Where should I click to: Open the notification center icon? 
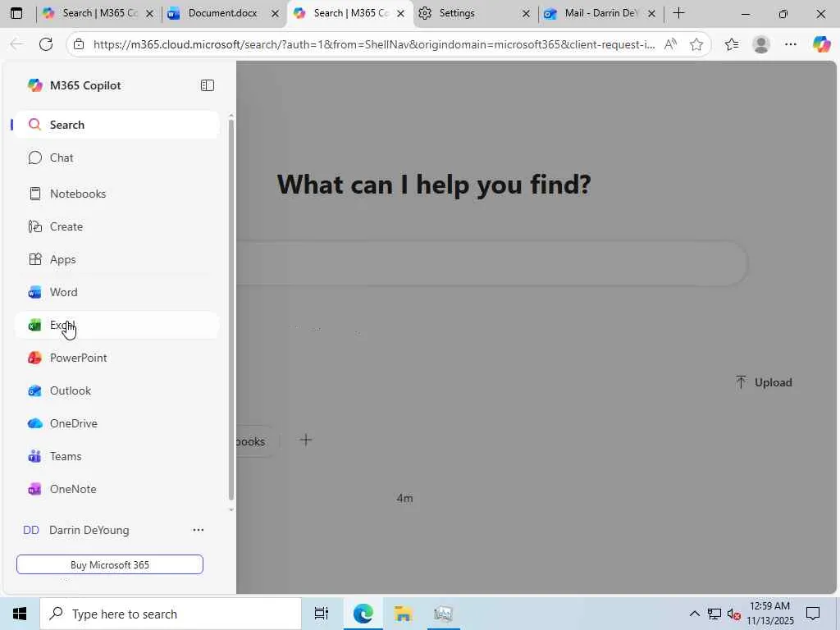813,614
